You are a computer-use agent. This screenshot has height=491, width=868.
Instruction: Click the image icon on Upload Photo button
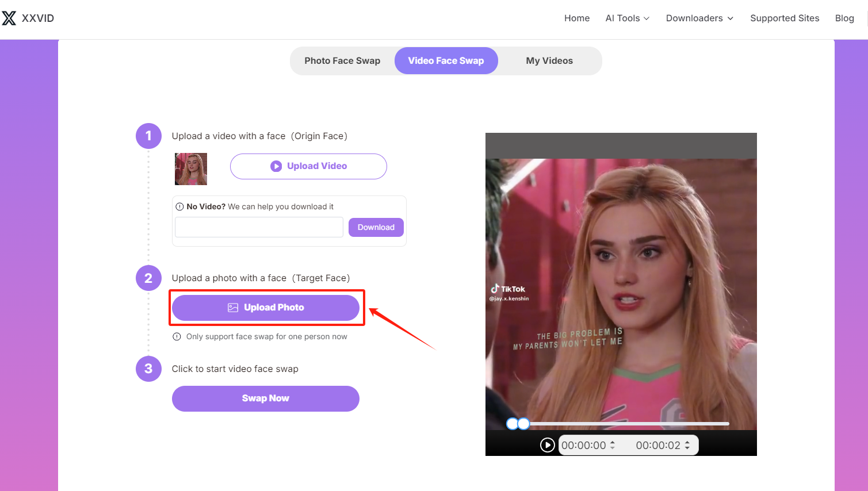232,307
